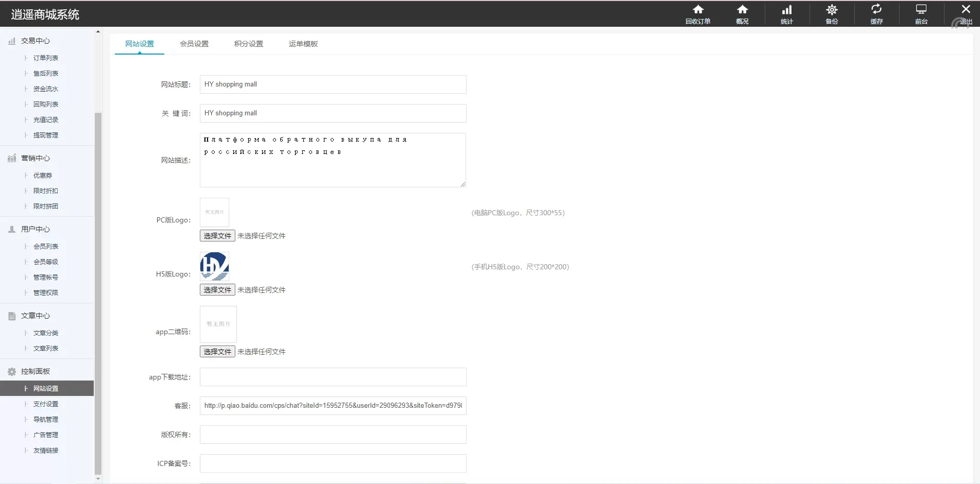Viewport: 980px width, 484px height.
Task: Open 订单列表 in the sidebar
Action: point(46,58)
